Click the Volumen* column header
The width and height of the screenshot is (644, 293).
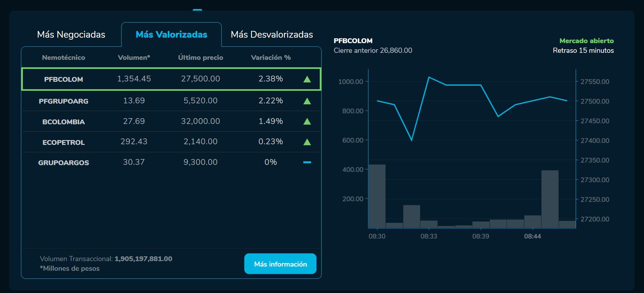(x=134, y=58)
